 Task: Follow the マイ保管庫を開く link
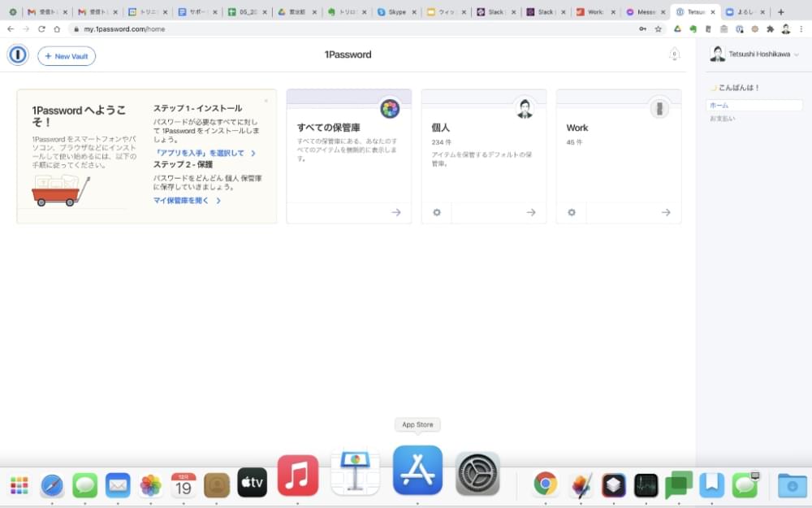[187, 200]
